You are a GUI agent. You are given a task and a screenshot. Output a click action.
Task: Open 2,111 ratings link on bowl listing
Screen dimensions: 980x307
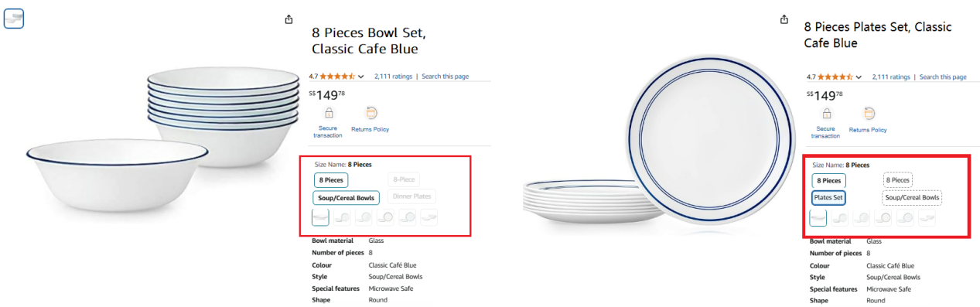click(x=393, y=77)
